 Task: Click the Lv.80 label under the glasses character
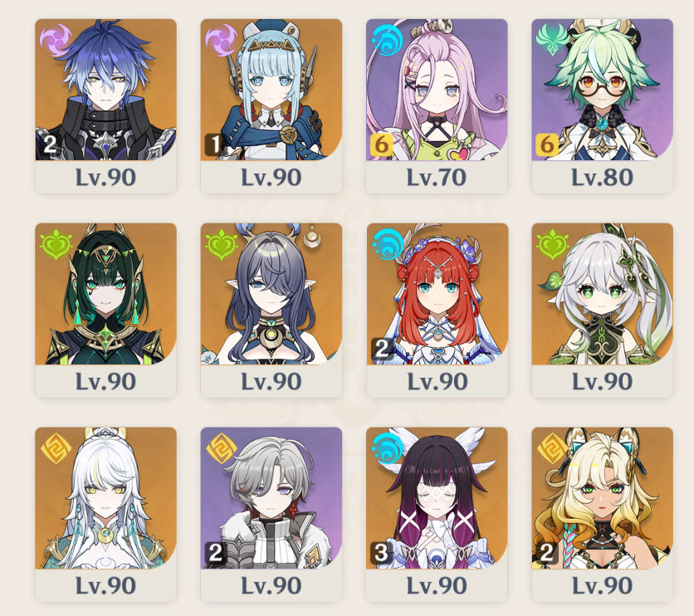coord(602,178)
